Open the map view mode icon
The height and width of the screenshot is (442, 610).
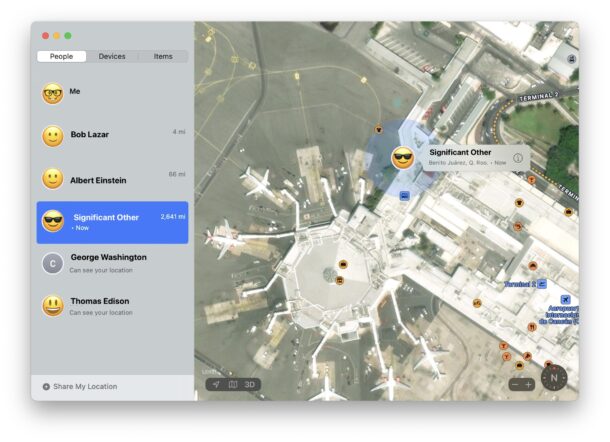232,384
